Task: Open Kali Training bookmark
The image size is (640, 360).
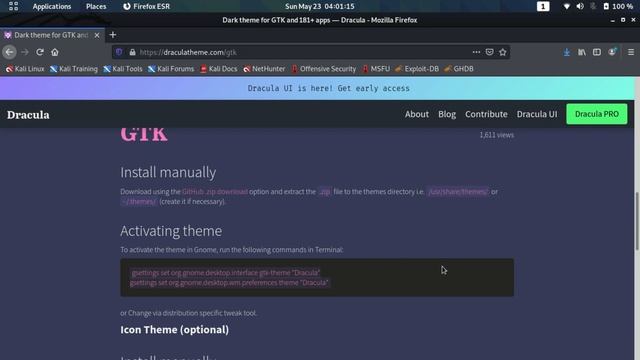Action: click(74, 69)
